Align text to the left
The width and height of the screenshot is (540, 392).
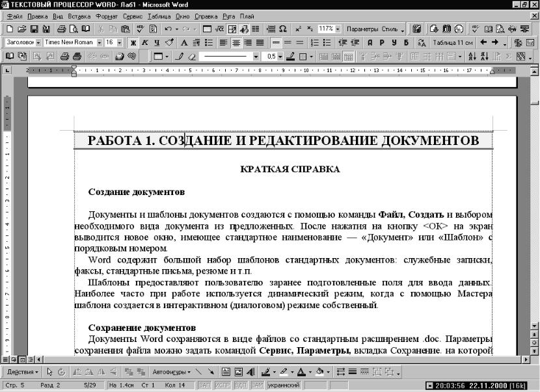click(x=224, y=42)
